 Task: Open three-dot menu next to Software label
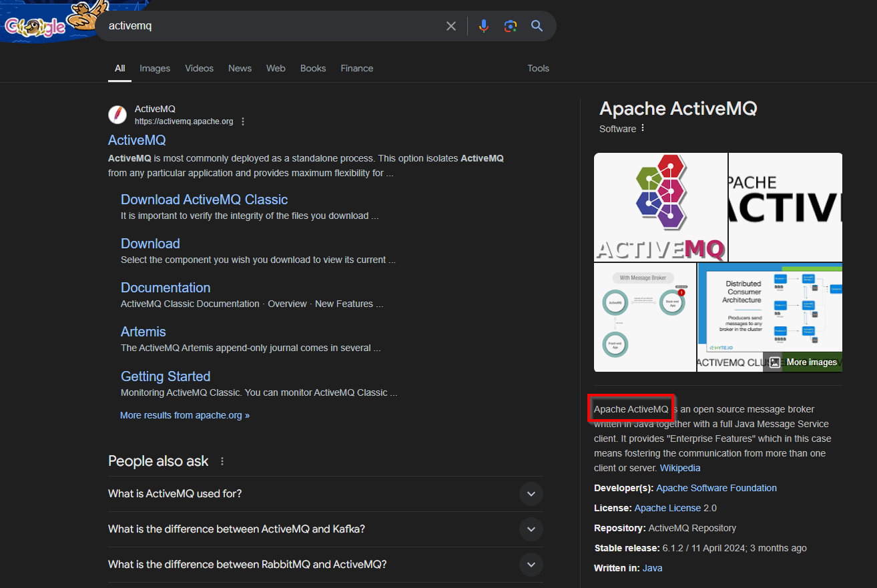tap(643, 128)
